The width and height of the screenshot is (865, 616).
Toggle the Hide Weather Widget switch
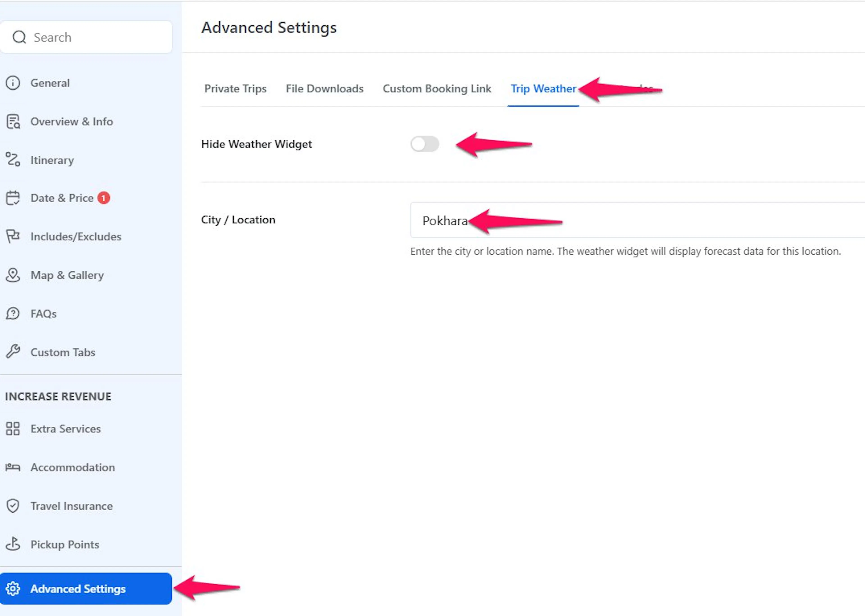[x=425, y=144]
